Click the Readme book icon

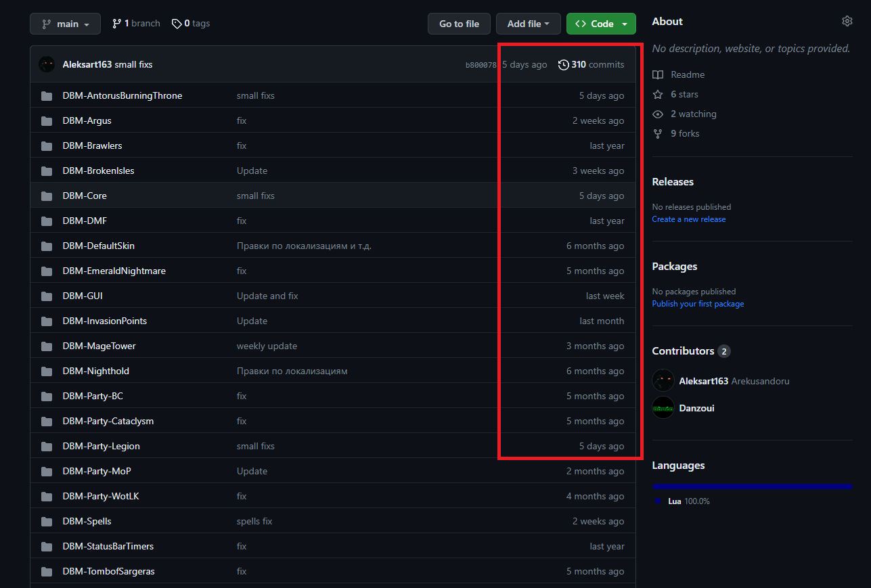657,75
